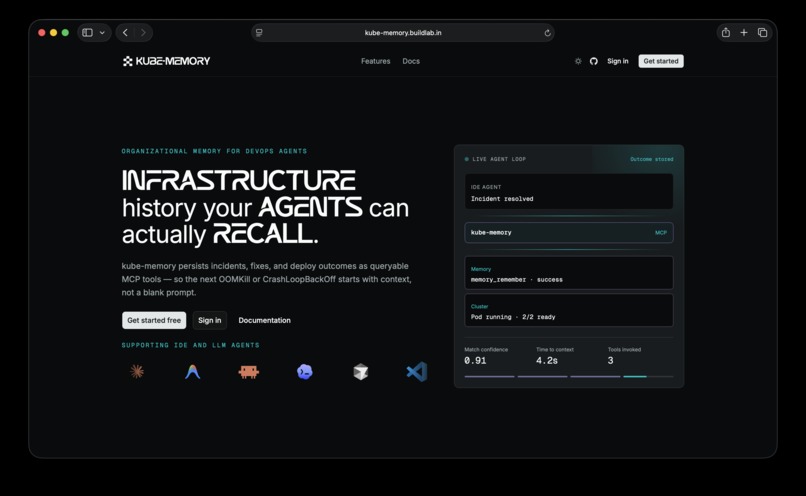Toggle the light/dark theme sun icon
Image resolution: width=806 pixels, height=496 pixels.
coord(578,61)
